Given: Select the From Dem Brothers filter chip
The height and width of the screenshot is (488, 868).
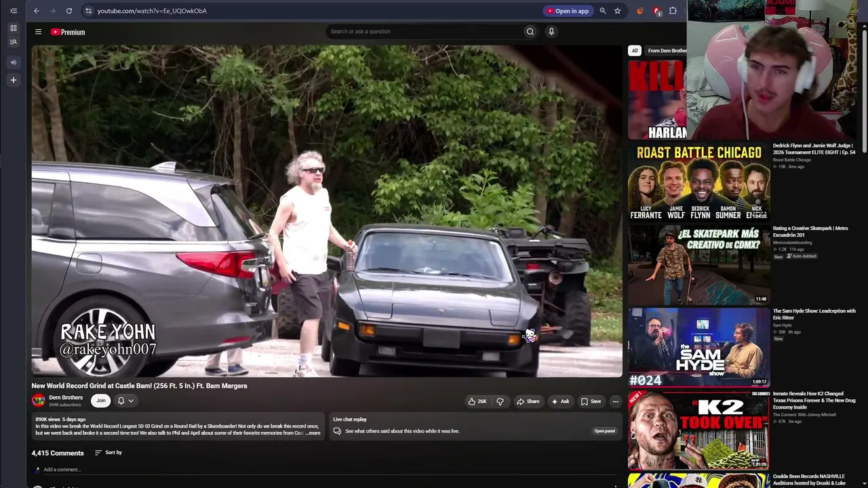Looking at the screenshot, I should pos(667,50).
